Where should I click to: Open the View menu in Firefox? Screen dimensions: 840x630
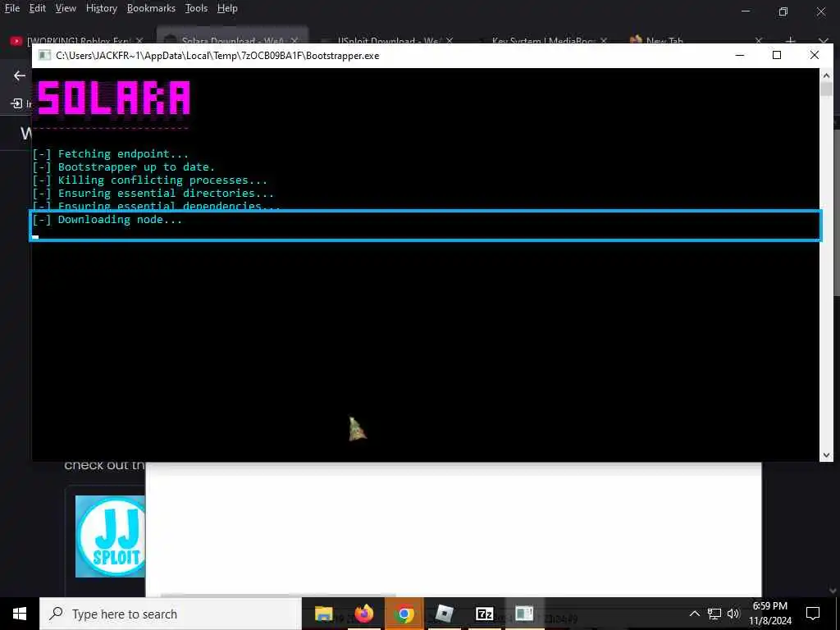tap(66, 8)
